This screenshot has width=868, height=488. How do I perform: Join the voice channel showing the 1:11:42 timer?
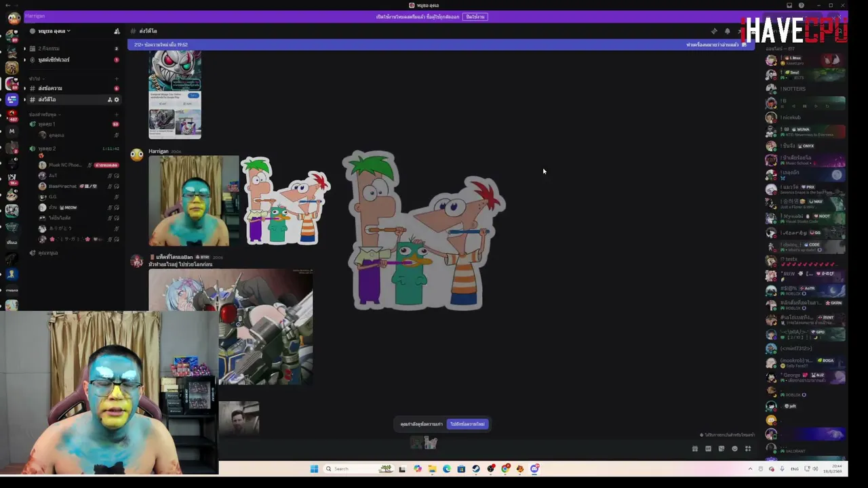coord(75,148)
